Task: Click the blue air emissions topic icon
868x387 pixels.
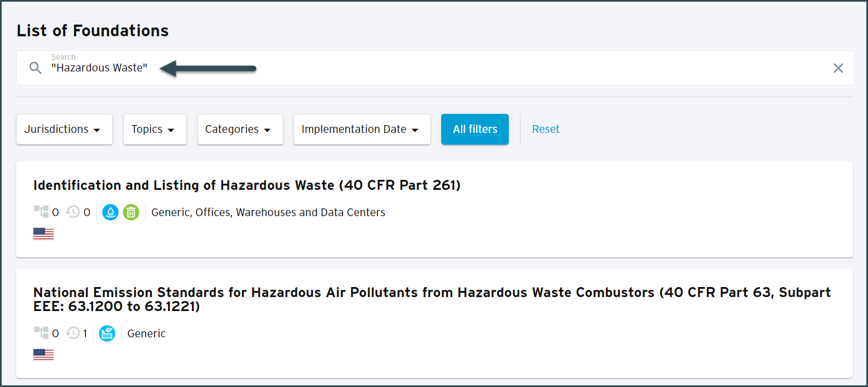Action: coord(107,333)
